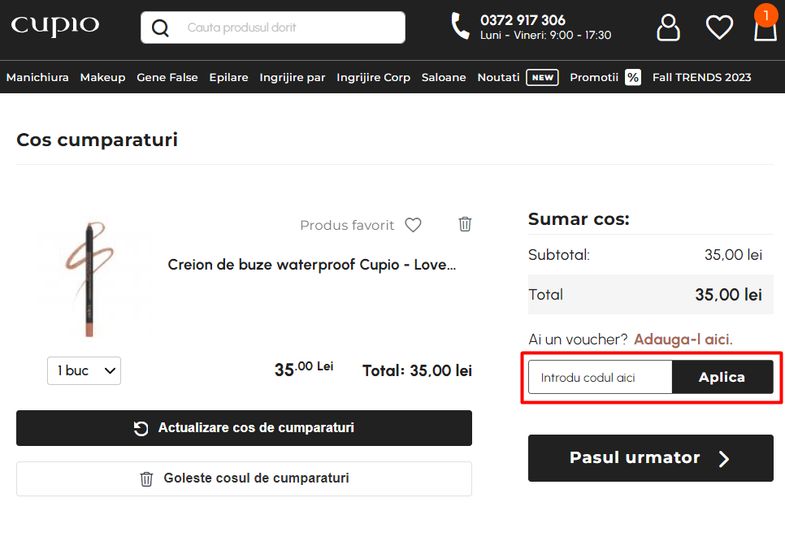The width and height of the screenshot is (785, 536).
Task: Click the phone number 0372 917 306
Action: [x=523, y=20]
